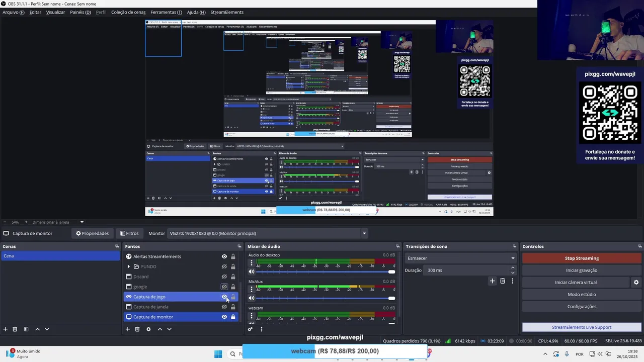Adjust Áudio do desktop volume slider

pos(326,272)
